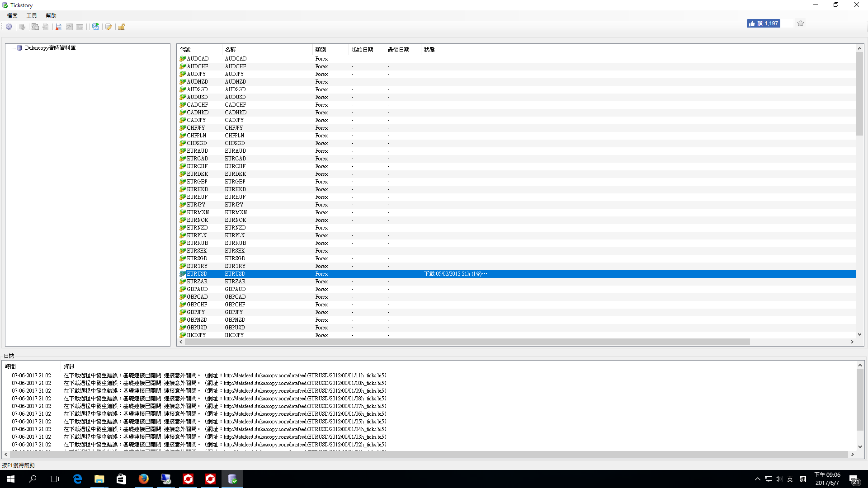868x488 pixels.
Task: Click the symbol list vertical scrollbar thumb
Action: [859, 94]
